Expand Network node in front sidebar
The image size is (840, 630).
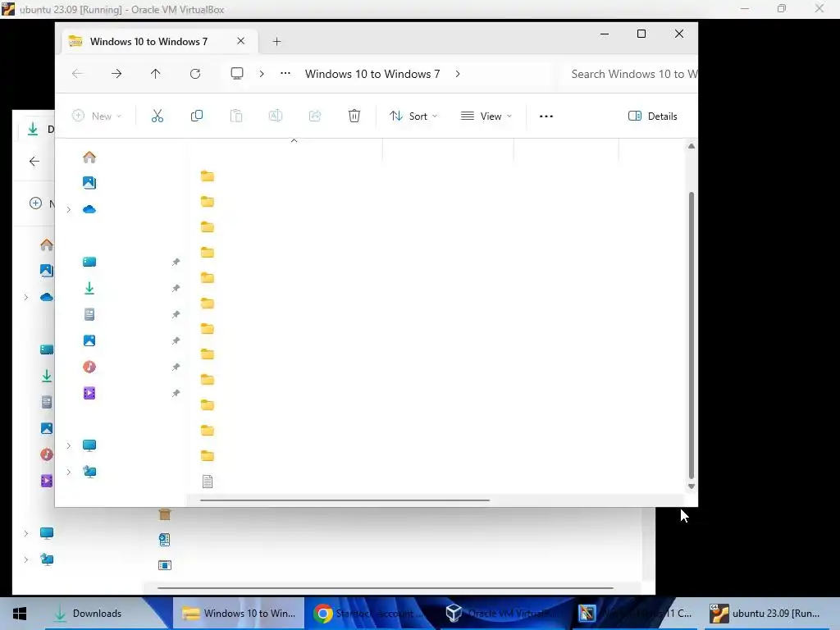(69, 472)
